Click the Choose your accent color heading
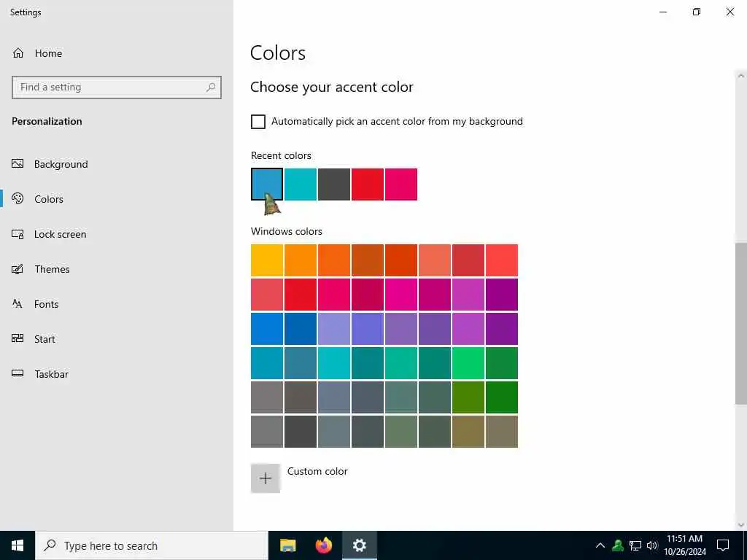 (332, 87)
